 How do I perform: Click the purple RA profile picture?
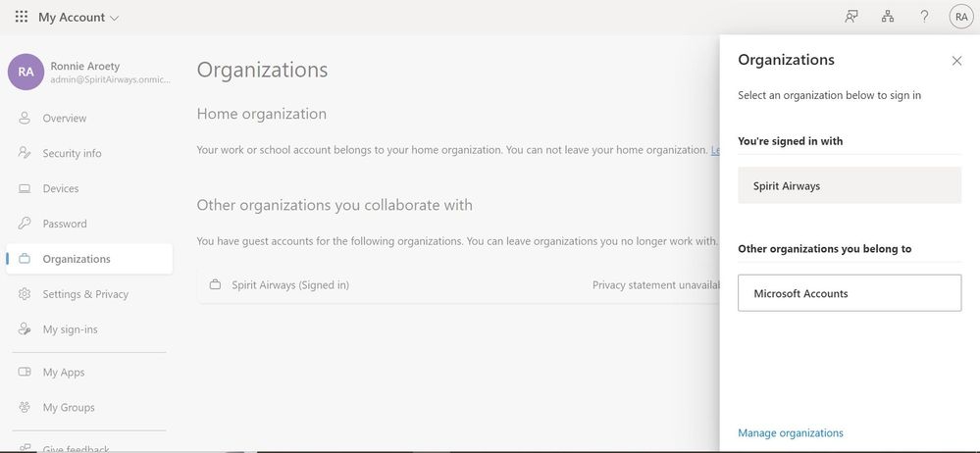click(x=26, y=72)
